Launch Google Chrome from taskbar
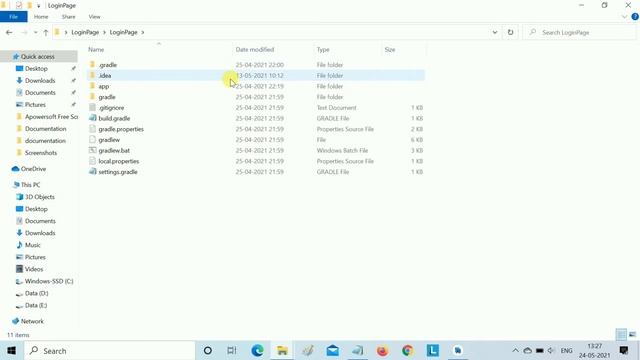 coord(407,351)
